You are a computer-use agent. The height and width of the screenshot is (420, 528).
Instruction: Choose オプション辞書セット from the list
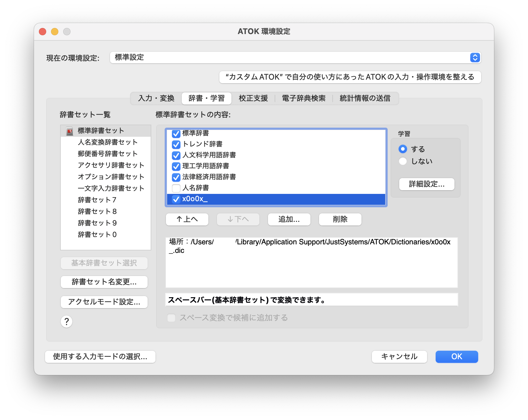(x=106, y=177)
